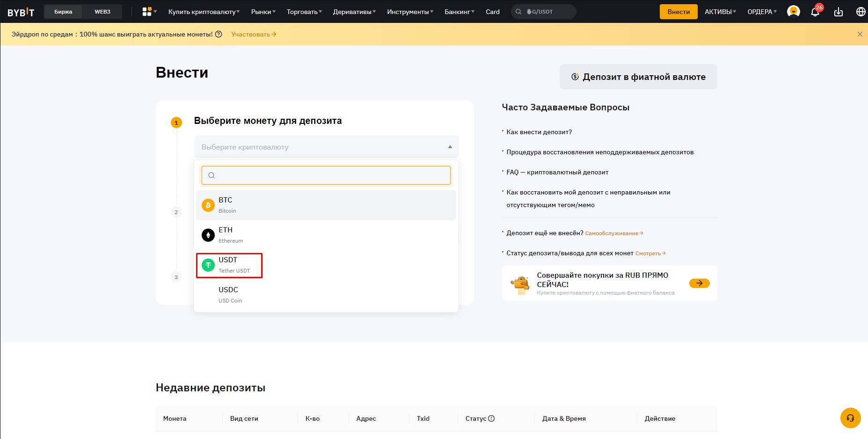Click the Ethereum coin icon
The image size is (868, 439).
(208, 235)
